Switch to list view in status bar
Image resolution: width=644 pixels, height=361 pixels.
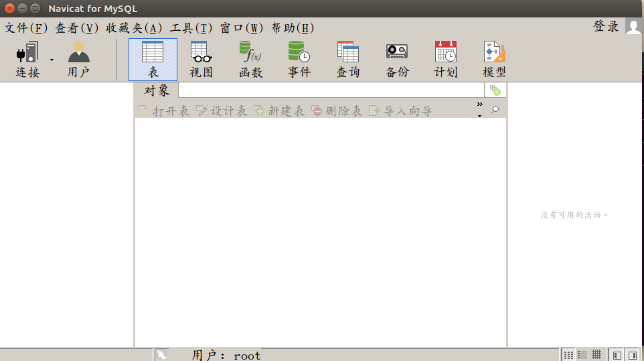point(582,354)
